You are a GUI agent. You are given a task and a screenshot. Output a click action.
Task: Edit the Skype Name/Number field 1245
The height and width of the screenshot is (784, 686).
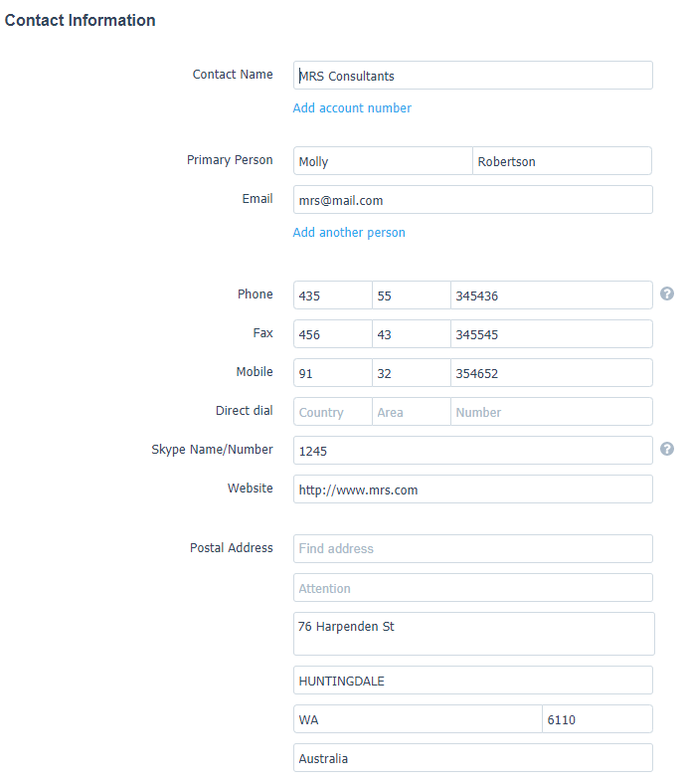click(x=472, y=451)
